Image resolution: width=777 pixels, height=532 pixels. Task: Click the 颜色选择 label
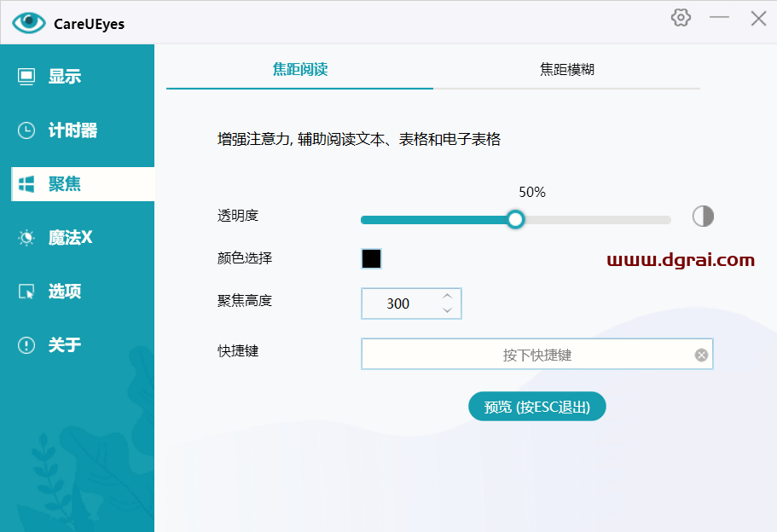click(x=245, y=258)
